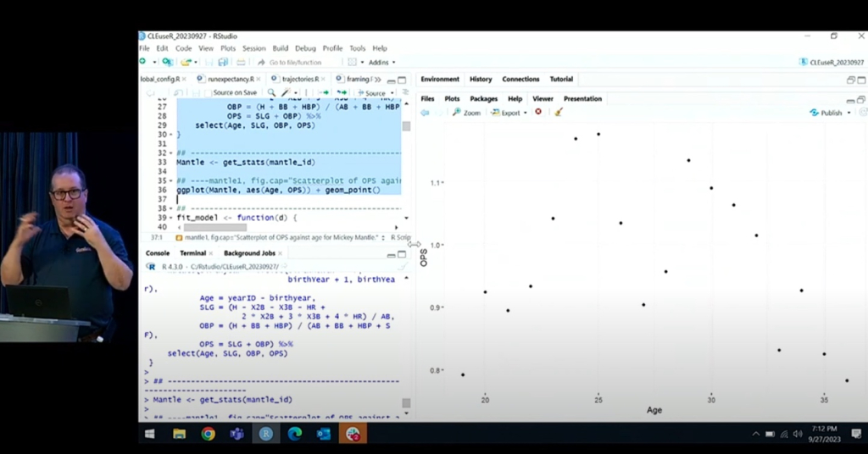Viewport: 868px width, 454px height.
Task: Collapse the code section at line 32
Action: 171,153
